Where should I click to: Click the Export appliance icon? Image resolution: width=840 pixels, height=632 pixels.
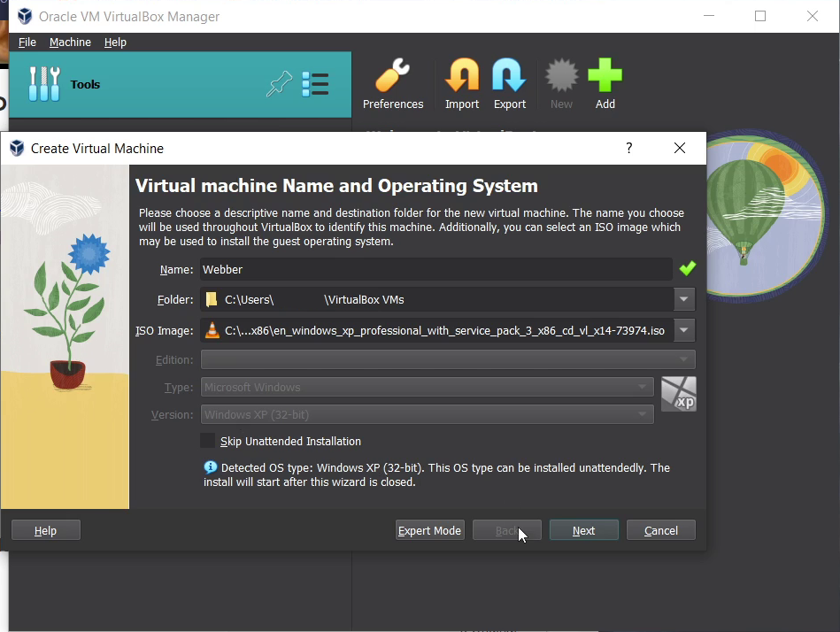pos(509,77)
